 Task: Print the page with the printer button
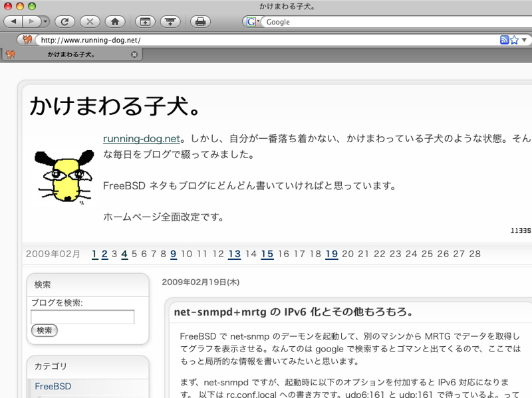201,22
